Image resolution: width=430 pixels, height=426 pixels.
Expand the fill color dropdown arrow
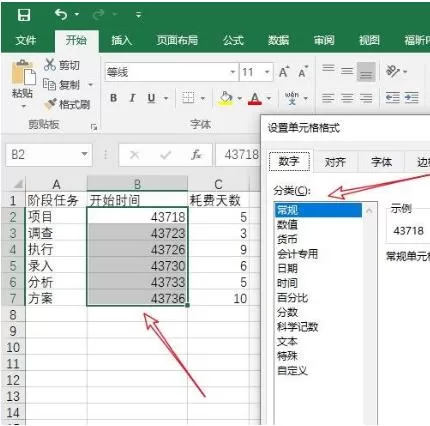(x=239, y=98)
